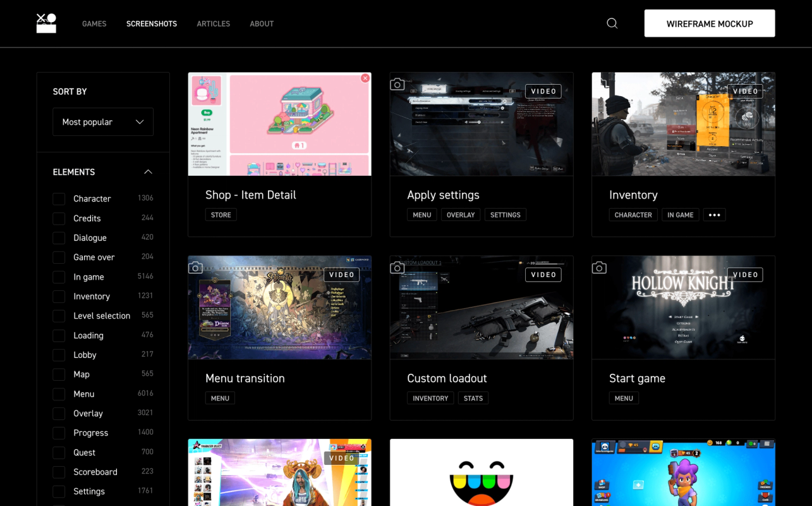Enable the Credits filter checkbox
812x506 pixels.
pos(59,218)
